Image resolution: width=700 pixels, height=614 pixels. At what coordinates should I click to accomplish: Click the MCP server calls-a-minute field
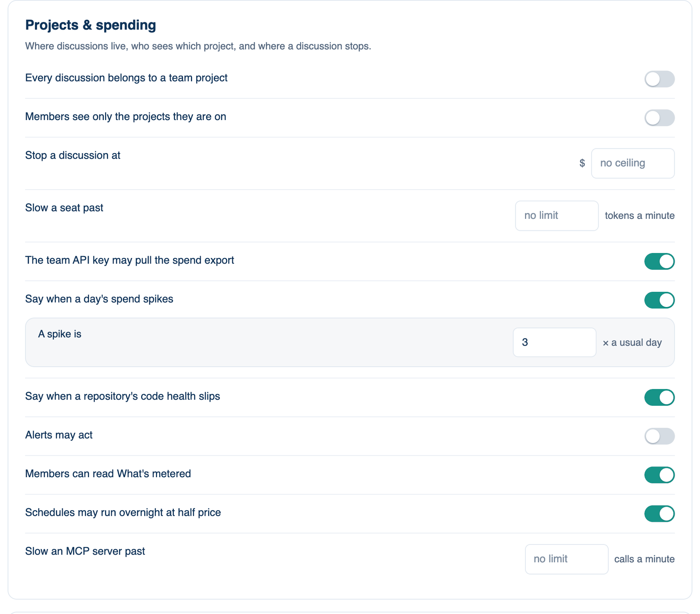point(567,559)
